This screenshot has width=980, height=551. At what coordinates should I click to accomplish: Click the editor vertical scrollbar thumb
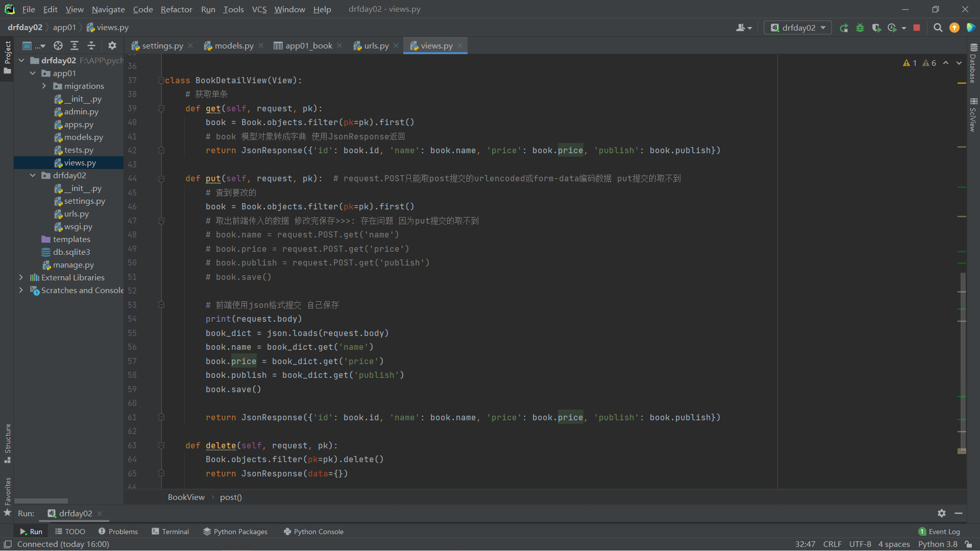point(963,363)
